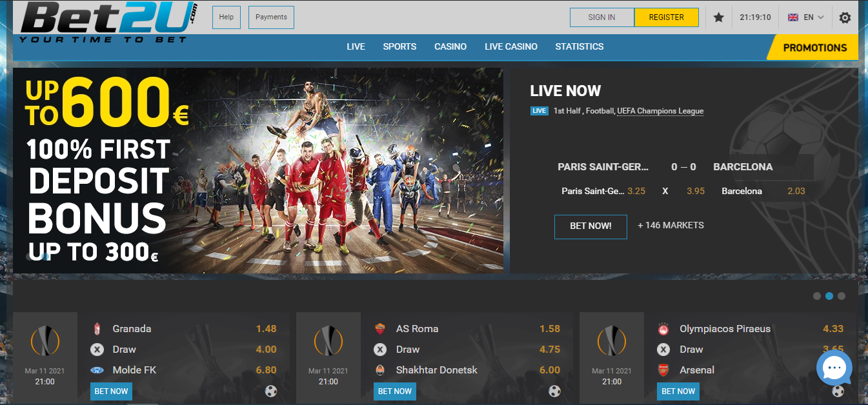Click the draw X icon in Olympiacos match
This screenshot has height=405, width=868.
click(x=663, y=350)
